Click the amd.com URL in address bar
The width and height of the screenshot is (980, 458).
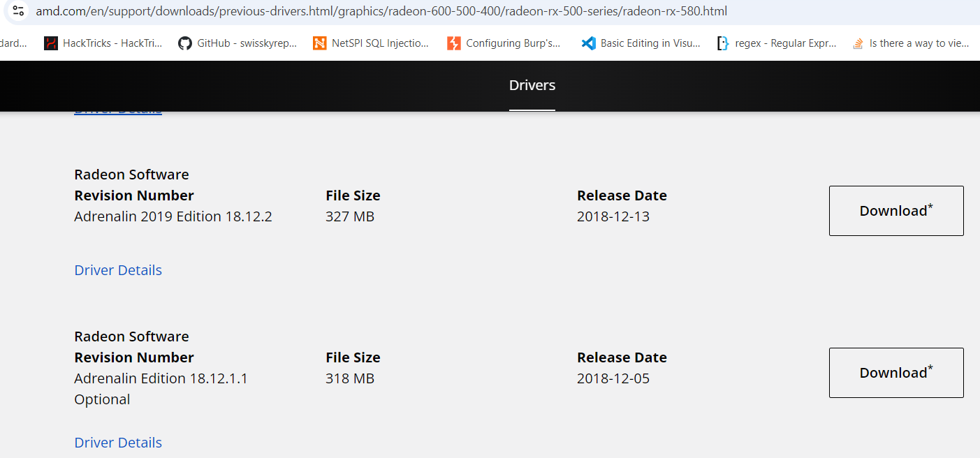[381, 11]
